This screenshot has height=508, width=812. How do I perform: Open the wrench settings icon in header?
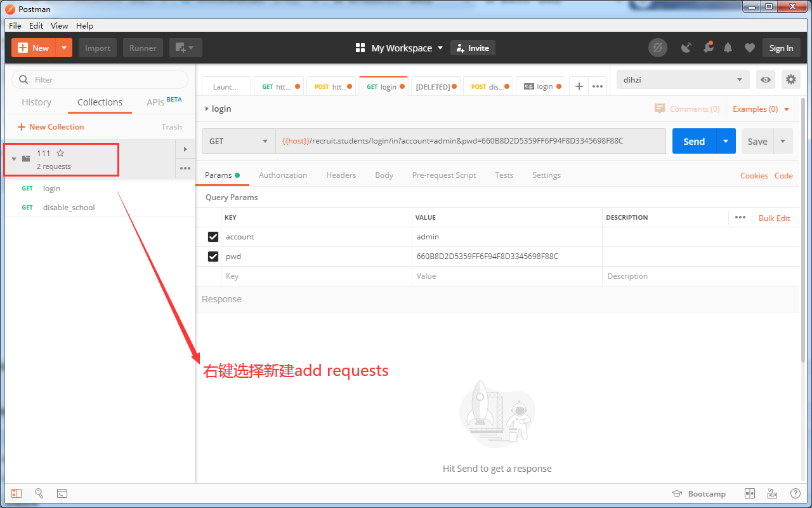click(708, 48)
